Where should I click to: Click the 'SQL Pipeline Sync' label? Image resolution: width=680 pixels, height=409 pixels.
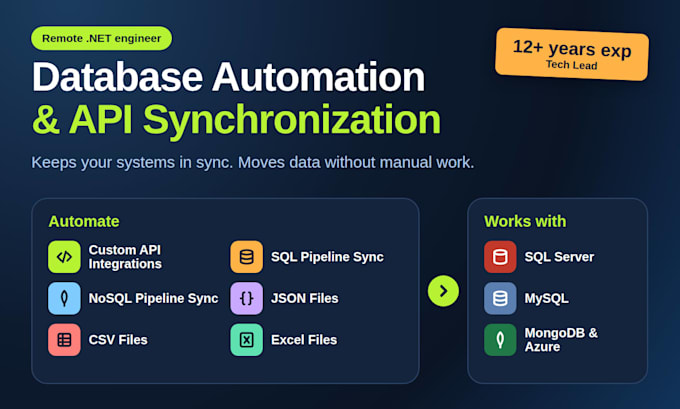pyautogui.click(x=327, y=257)
